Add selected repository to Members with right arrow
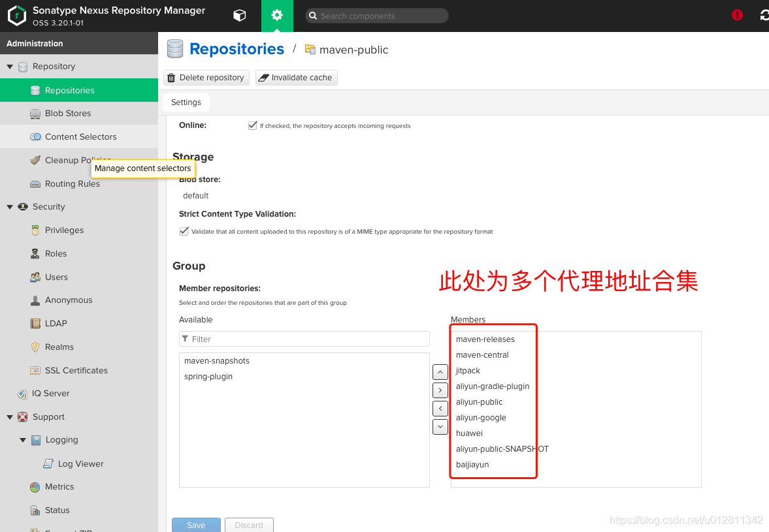 click(x=440, y=390)
